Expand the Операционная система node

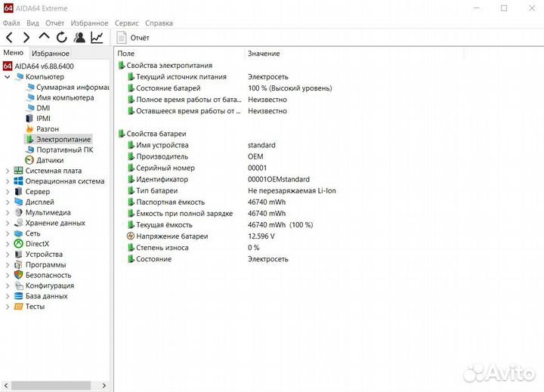pos(8,181)
